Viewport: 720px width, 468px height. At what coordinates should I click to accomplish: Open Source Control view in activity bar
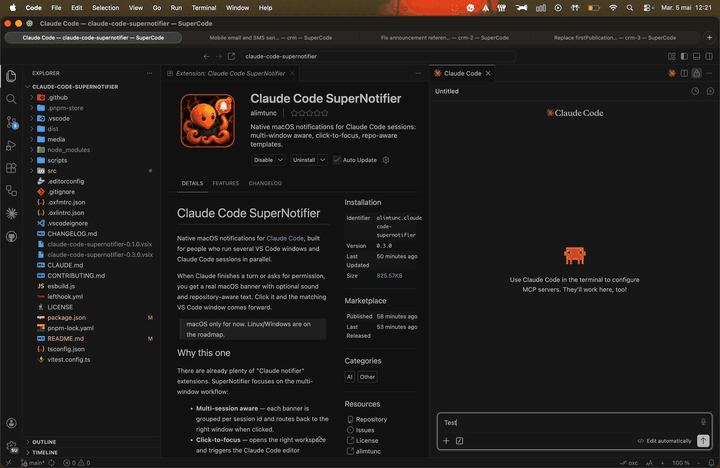tap(11, 122)
